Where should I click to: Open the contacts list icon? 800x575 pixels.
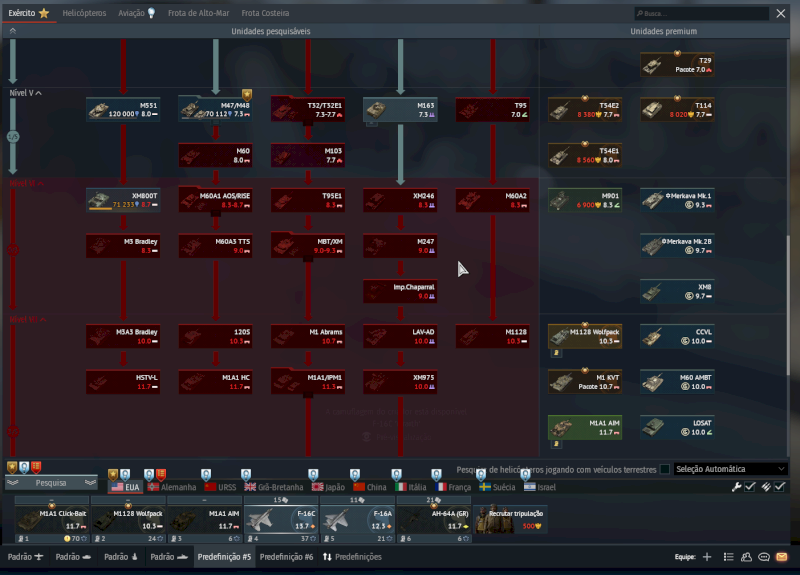click(746, 557)
